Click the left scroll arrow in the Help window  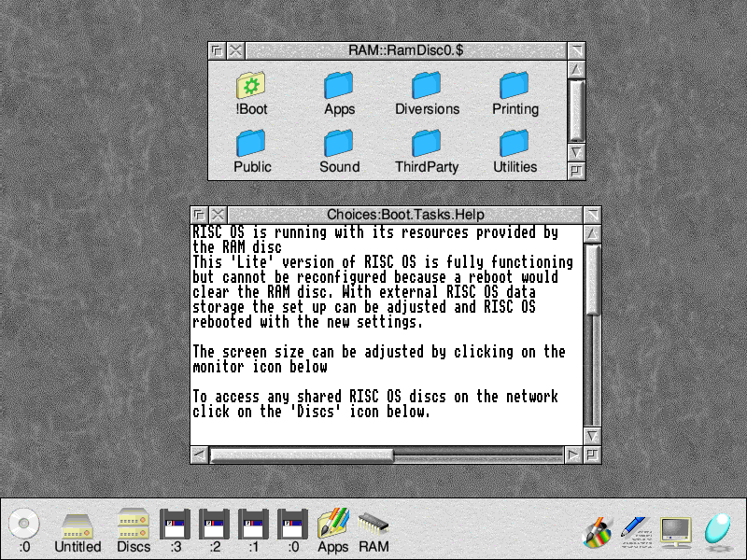[200, 455]
